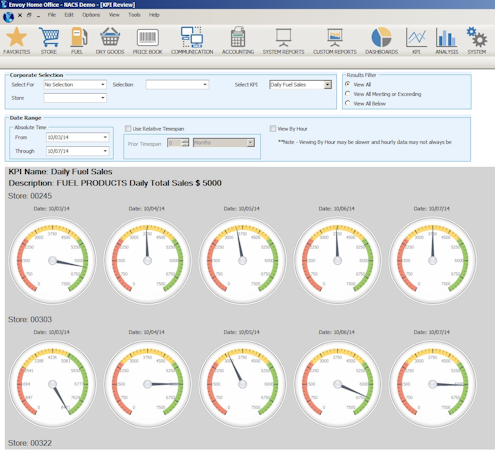Expand the Months timespan unit dropdown
The image size is (495, 450).
[x=250, y=143]
